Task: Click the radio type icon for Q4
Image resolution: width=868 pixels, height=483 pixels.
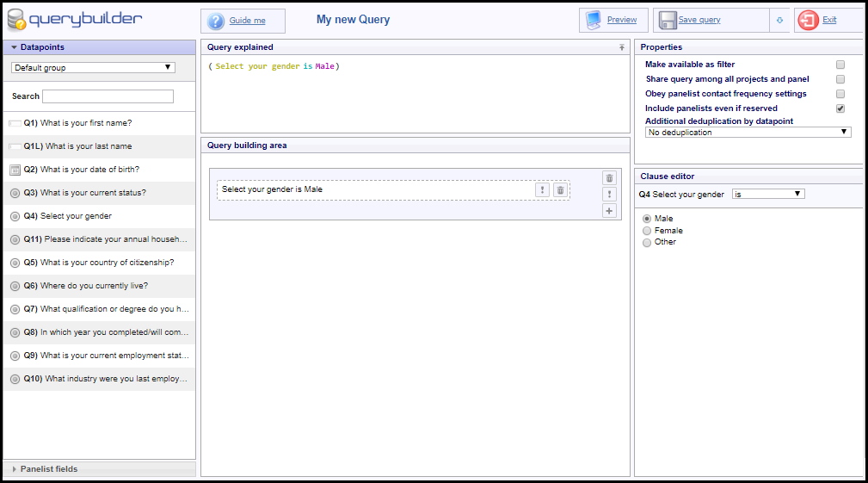Action: [15, 217]
